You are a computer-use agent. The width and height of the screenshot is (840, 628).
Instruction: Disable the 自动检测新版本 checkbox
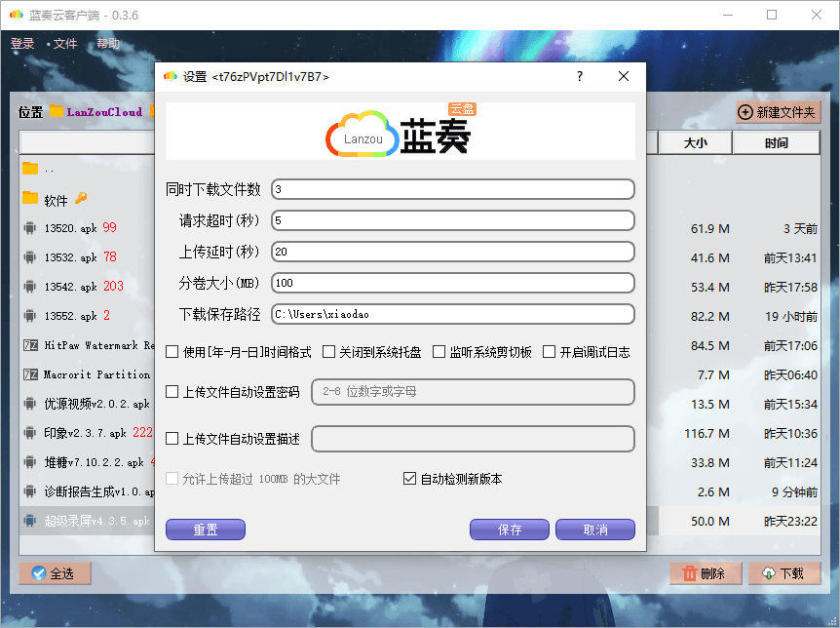pyautogui.click(x=410, y=478)
